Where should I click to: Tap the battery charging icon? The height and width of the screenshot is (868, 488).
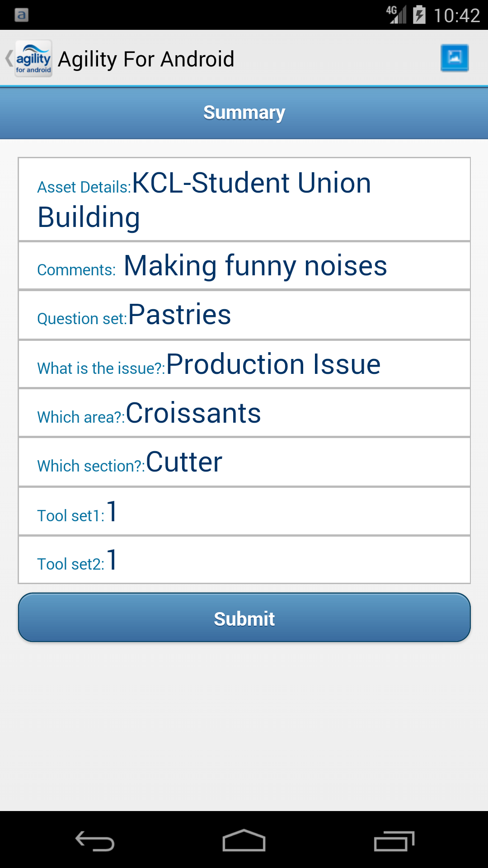419,15
